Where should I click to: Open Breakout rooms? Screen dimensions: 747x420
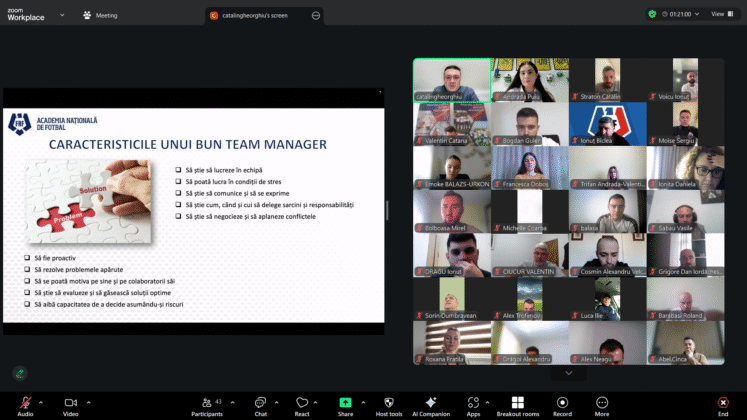coord(518,403)
